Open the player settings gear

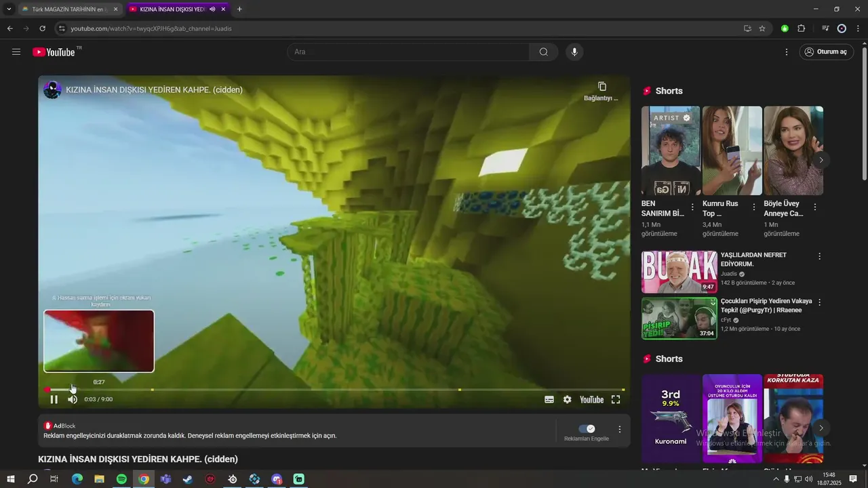568,399
